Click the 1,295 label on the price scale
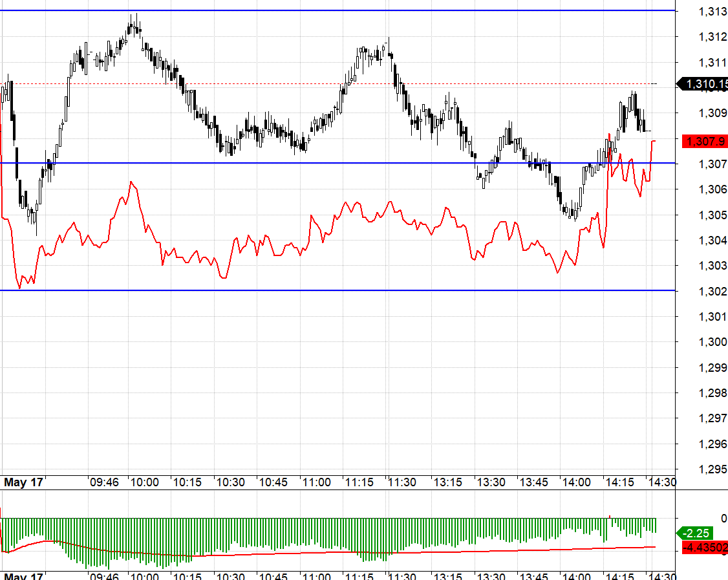Image resolution: width=728 pixels, height=580 pixels. (712, 469)
